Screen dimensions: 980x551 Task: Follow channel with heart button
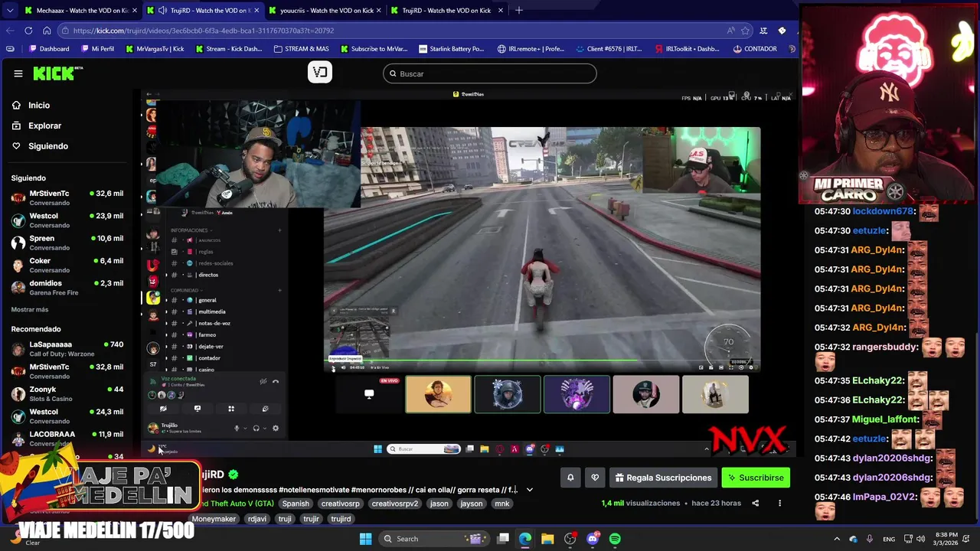click(x=595, y=478)
